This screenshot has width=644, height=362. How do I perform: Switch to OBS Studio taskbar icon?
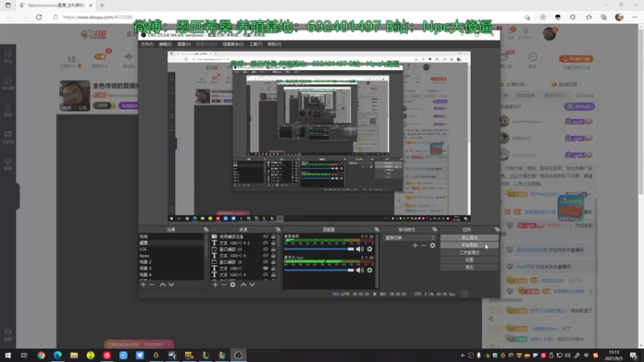(x=238, y=355)
